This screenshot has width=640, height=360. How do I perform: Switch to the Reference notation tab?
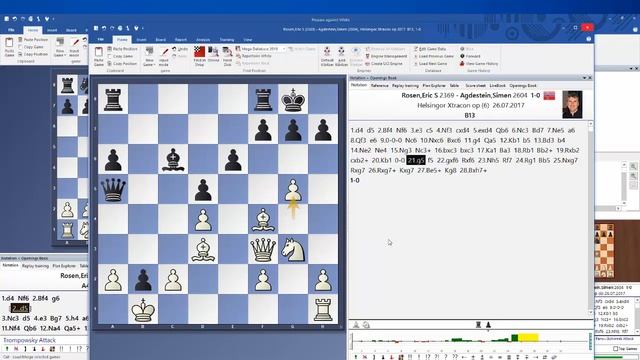379,86
